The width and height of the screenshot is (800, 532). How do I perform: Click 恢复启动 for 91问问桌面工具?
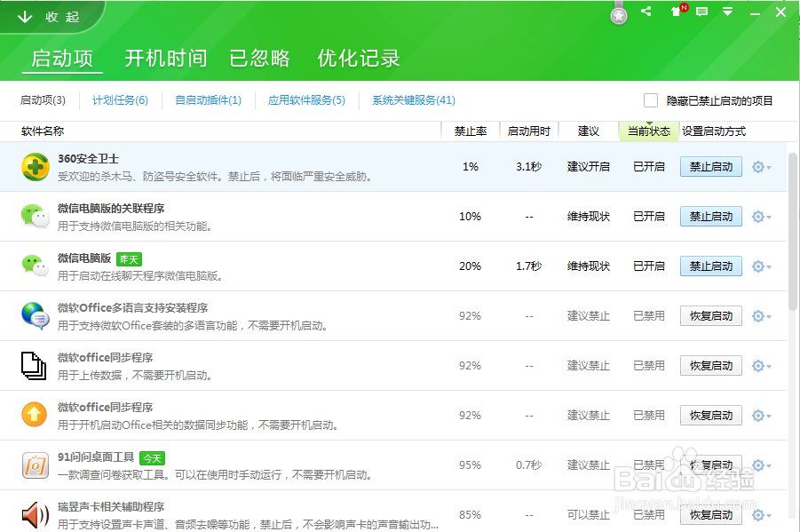[x=710, y=465]
